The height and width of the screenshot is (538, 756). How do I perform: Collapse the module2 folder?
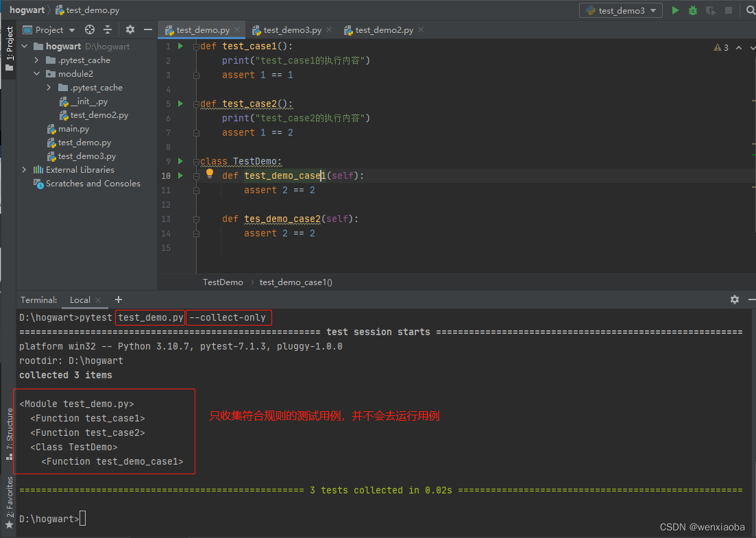point(37,74)
